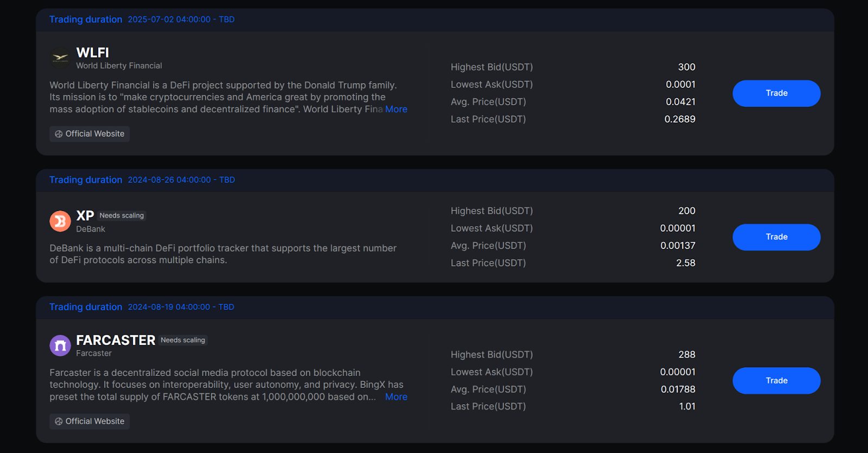Expand Farcaster description with More link
Viewport: 868px width, 453px height.
(396, 397)
